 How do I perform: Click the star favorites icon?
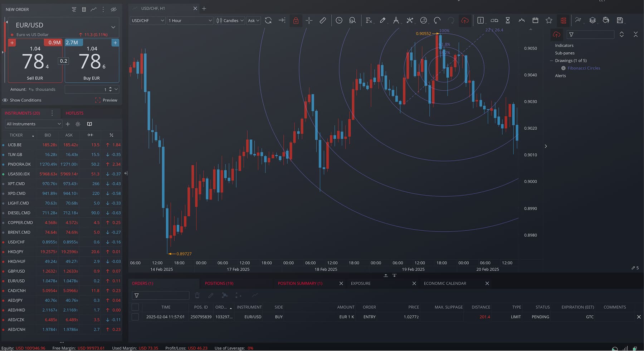[x=549, y=20]
